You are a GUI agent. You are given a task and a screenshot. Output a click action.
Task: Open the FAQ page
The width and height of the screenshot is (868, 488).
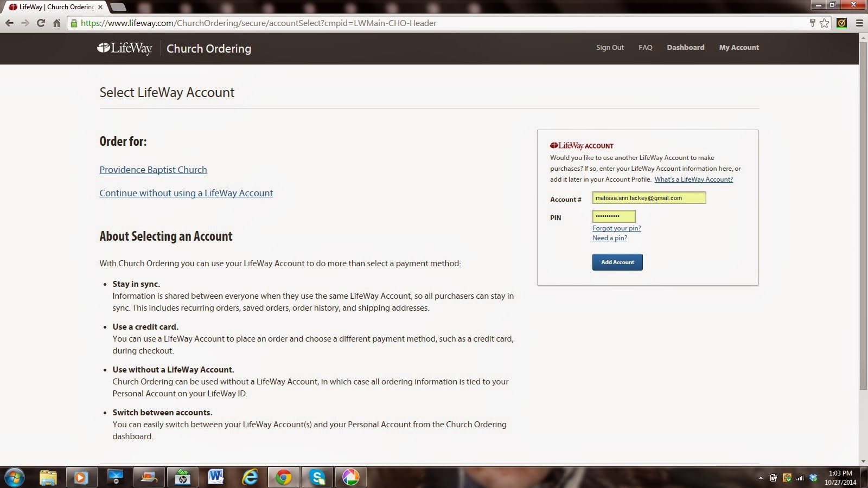(x=646, y=48)
